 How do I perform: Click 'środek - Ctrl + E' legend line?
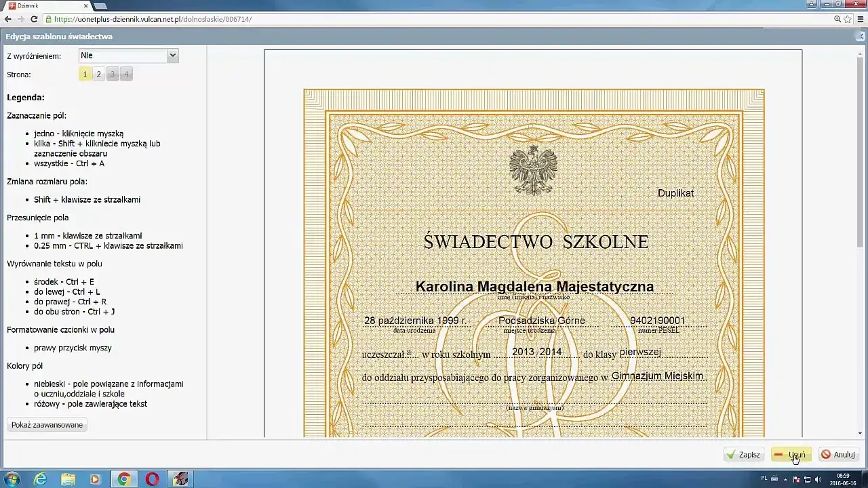click(64, 282)
